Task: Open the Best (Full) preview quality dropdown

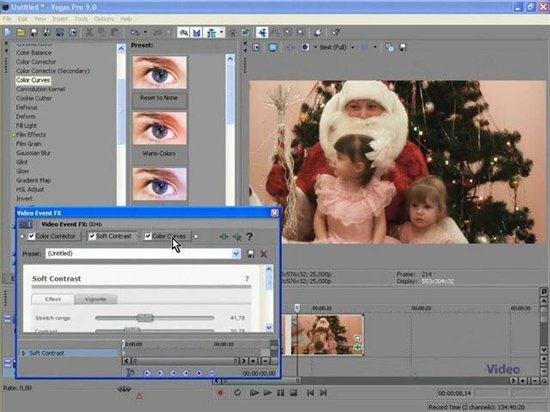Action: pos(353,47)
